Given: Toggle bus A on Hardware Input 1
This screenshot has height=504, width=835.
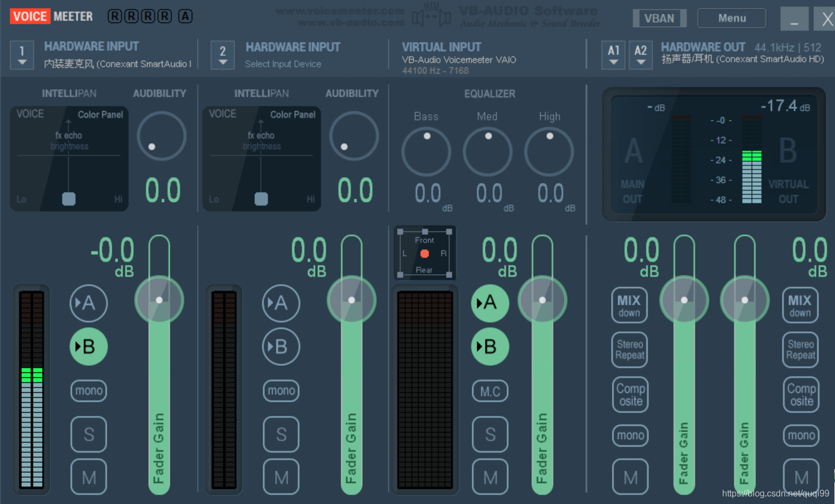Looking at the screenshot, I should 88,303.
